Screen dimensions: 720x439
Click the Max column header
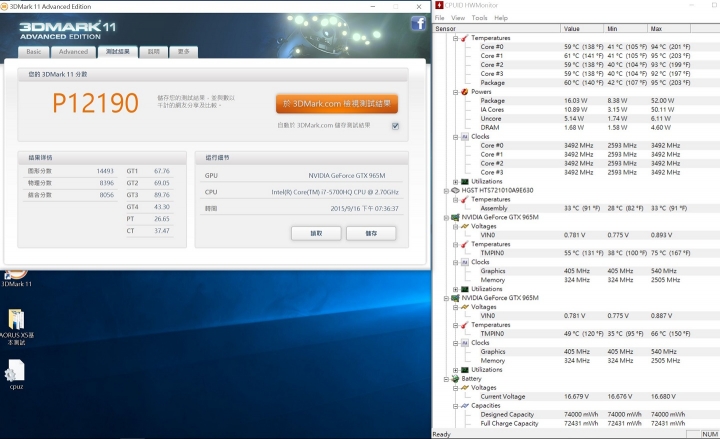(x=669, y=28)
